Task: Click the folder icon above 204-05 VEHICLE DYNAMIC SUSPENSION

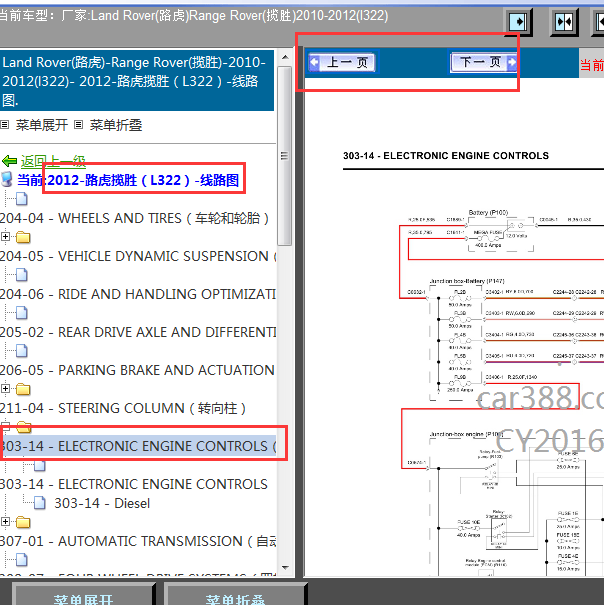Action: pyautogui.click(x=23, y=237)
